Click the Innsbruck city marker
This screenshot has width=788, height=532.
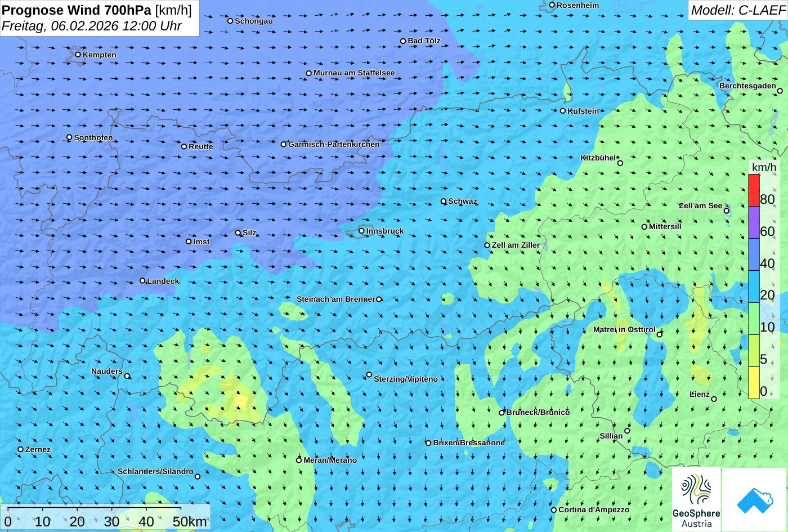(x=361, y=231)
